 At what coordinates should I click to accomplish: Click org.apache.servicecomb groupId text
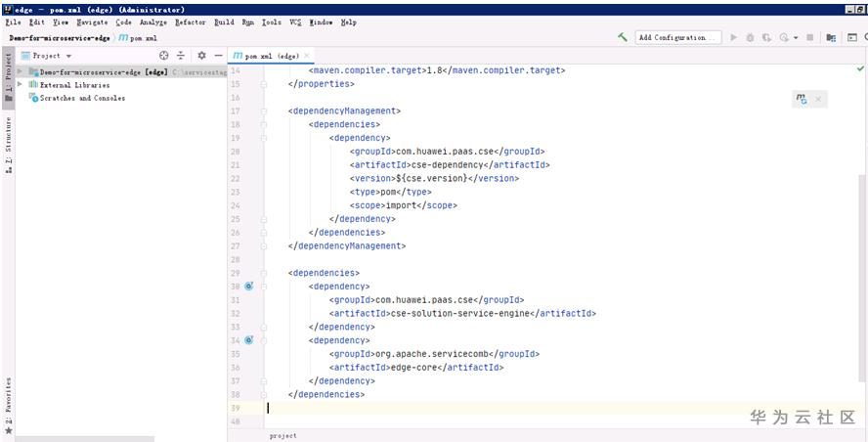pyautogui.click(x=432, y=354)
